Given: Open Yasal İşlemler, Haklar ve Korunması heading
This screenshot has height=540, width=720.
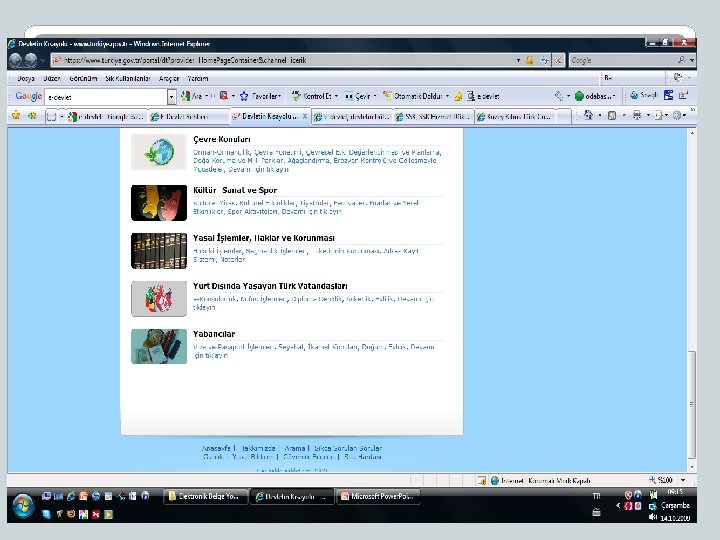Looking at the screenshot, I should click(x=264, y=238).
